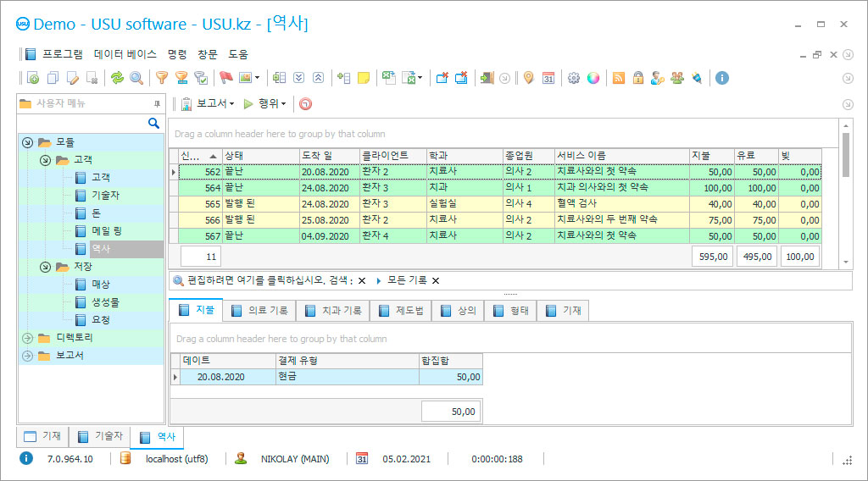Screen dimensions: 868x481
Task: Select 매상 item in the tree
Action: (100, 285)
